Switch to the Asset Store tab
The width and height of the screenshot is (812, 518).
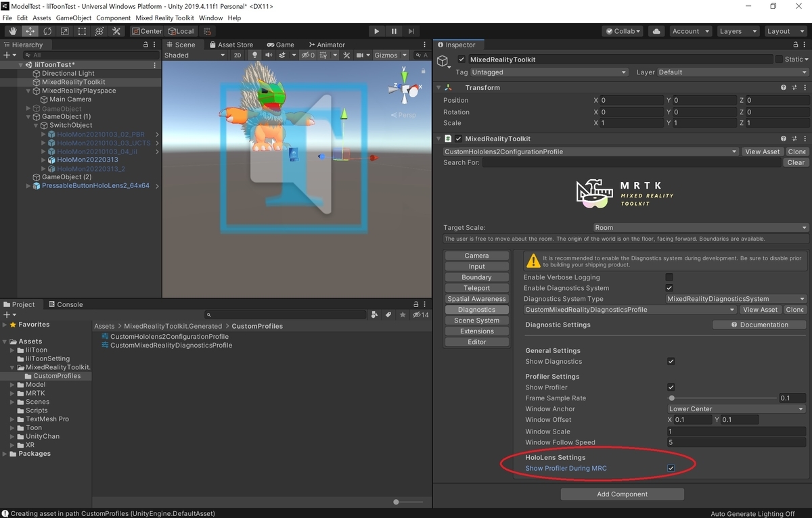(x=230, y=45)
